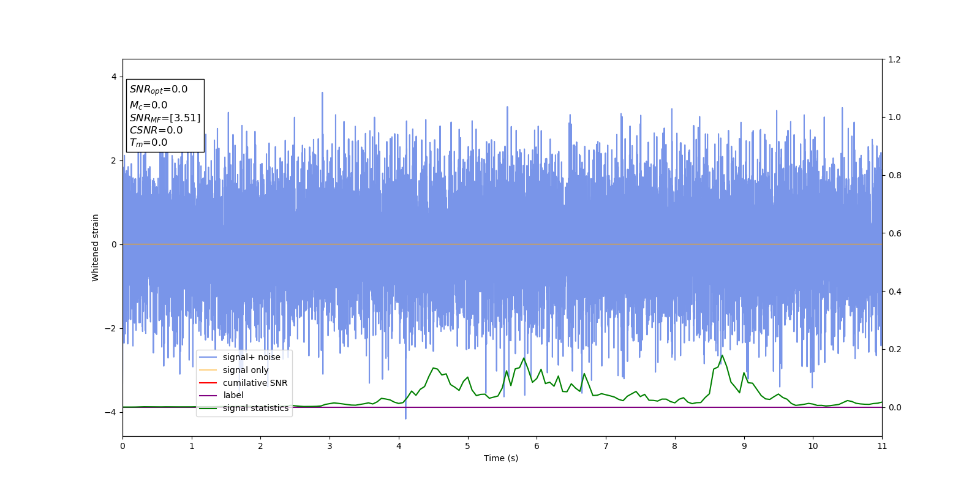The height and width of the screenshot is (490, 980).
Task: Click the red cumilative SNR legend line
Action: [x=208, y=383]
